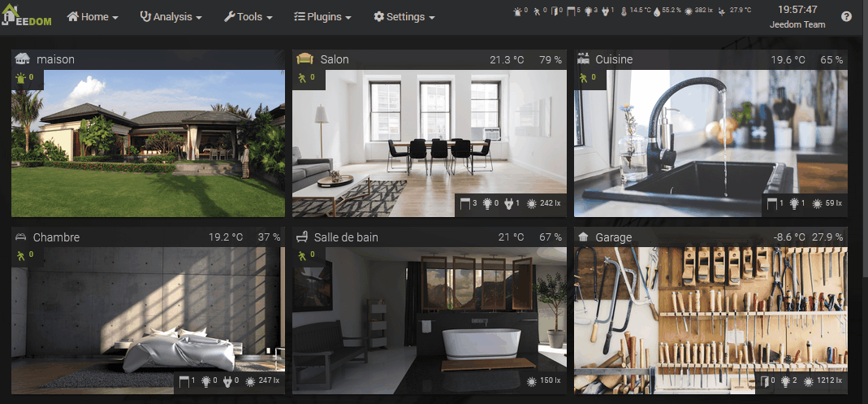
Task: Click the door icon in Garage summary
Action: [763, 381]
